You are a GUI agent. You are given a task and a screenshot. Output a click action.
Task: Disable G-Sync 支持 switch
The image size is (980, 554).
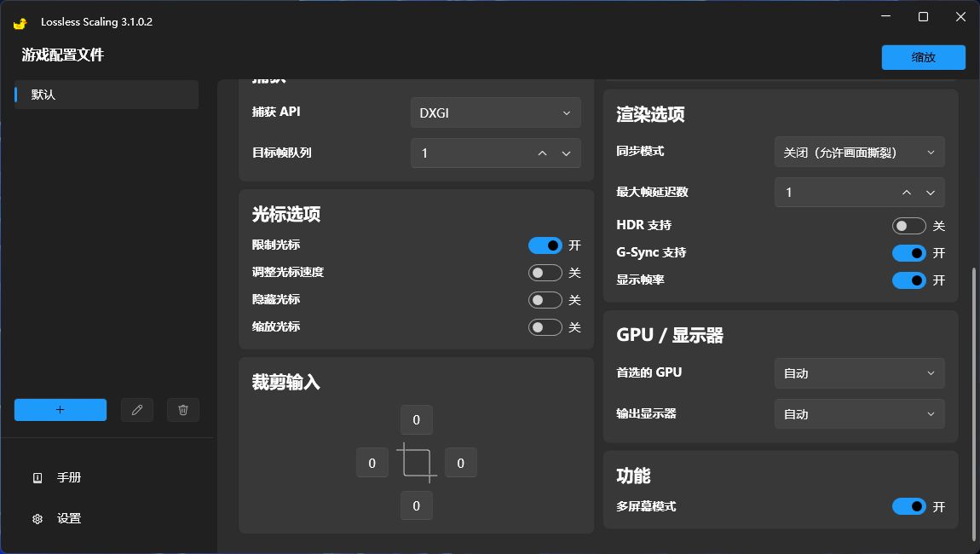point(908,252)
